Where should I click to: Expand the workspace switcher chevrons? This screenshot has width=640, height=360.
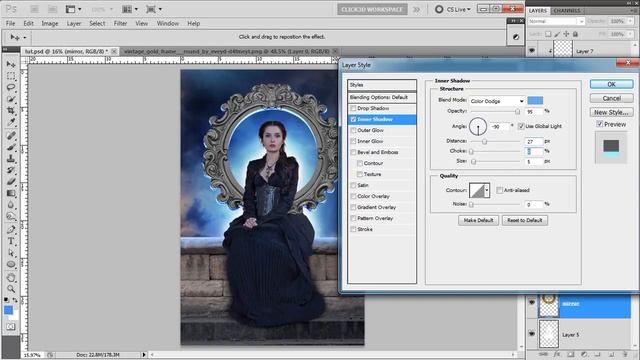point(416,9)
